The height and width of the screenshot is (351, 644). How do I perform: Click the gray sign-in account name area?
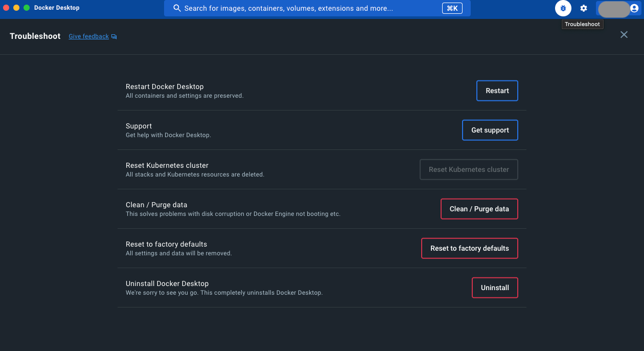click(x=614, y=9)
